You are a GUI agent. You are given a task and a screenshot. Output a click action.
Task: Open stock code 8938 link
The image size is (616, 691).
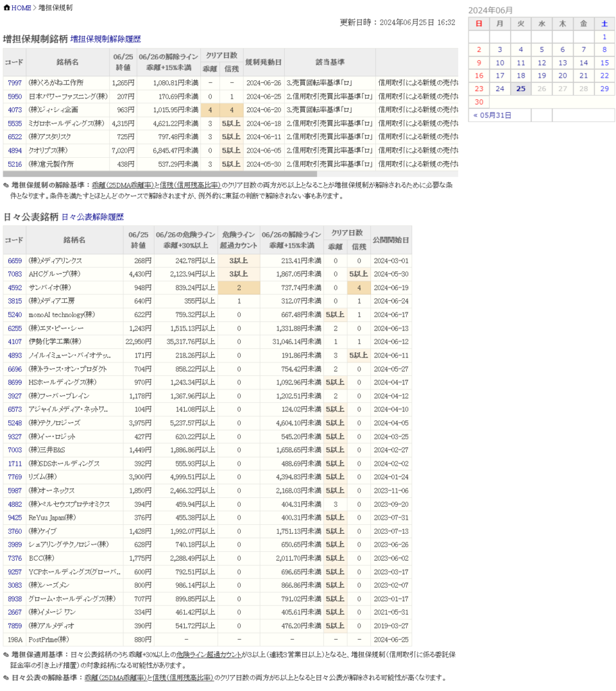pyautogui.click(x=15, y=599)
